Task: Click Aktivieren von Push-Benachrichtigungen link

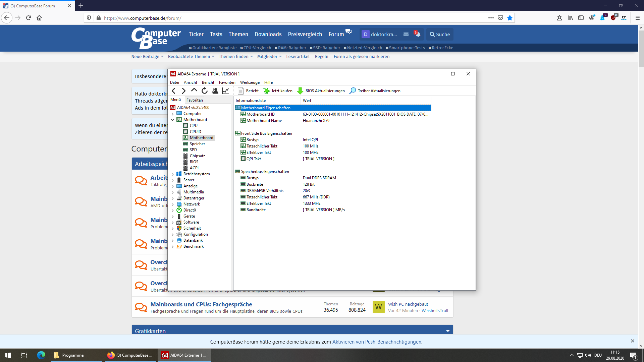Action: 377,342
